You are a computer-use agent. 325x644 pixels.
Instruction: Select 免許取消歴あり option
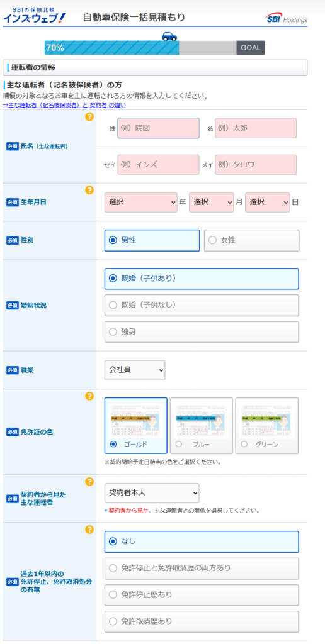(202, 621)
